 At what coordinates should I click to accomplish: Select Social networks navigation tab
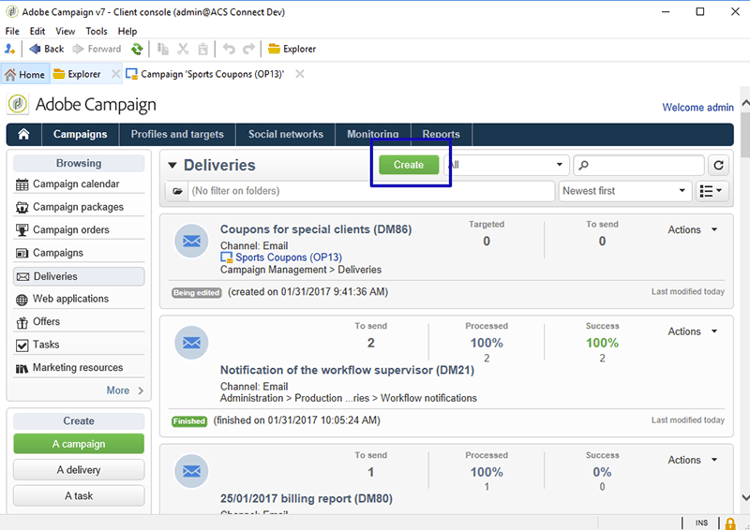pyautogui.click(x=286, y=134)
